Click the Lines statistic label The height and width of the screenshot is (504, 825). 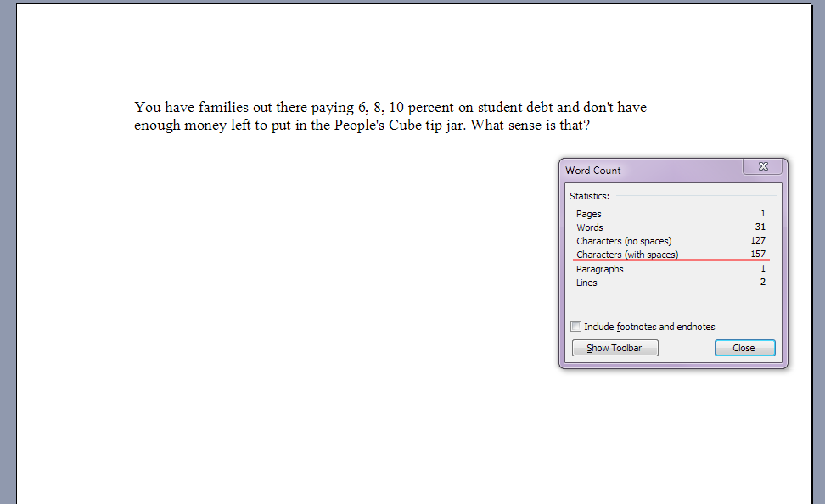[586, 283]
